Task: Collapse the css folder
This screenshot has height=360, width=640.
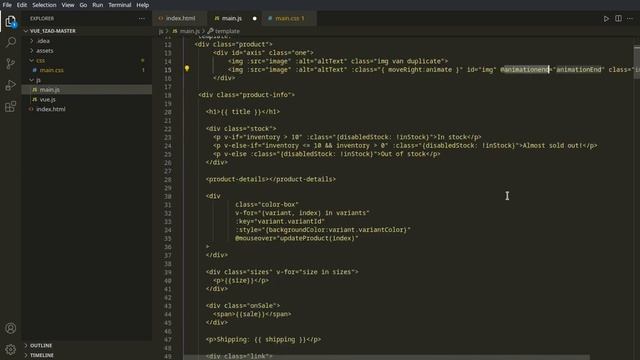Action: pos(87,60)
